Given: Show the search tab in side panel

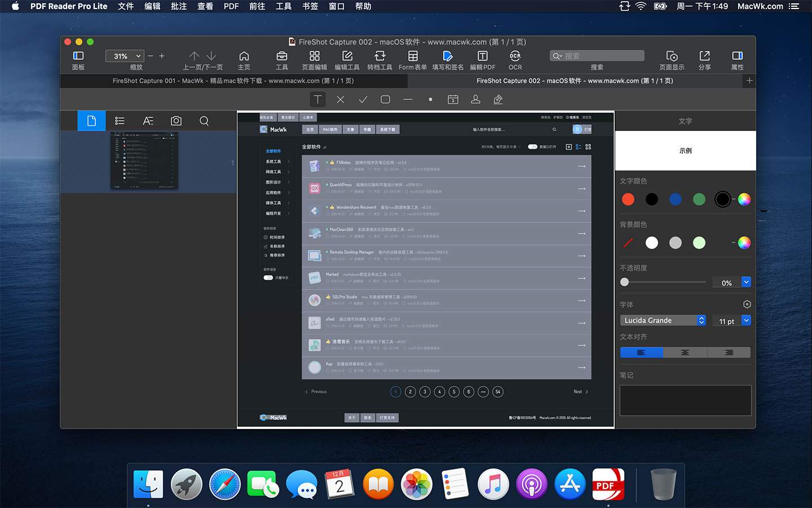Looking at the screenshot, I should (x=204, y=121).
